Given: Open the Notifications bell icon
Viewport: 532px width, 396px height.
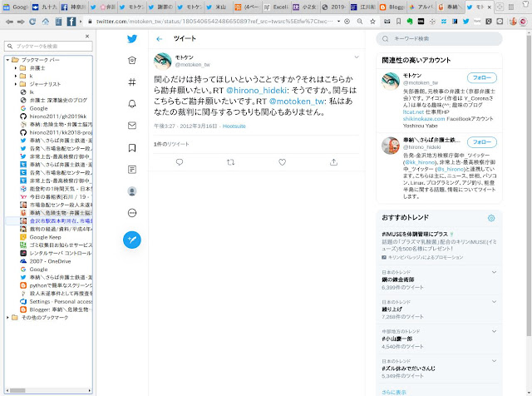Looking at the screenshot, I should point(132,104).
